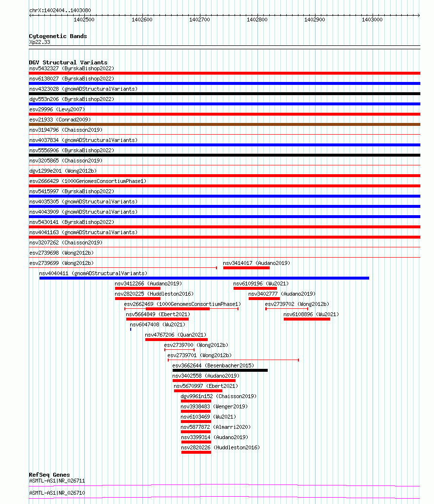Screen dimensions: 434x504
Task: Select nsv4323028 (gnomADStructuralVariants) label
Action: click(x=83, y=89)
